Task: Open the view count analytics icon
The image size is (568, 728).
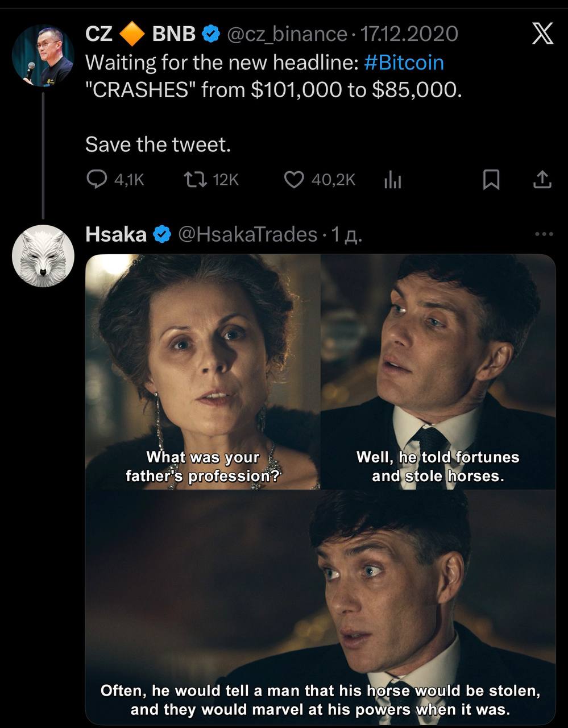Action: [x=392, y=180]
